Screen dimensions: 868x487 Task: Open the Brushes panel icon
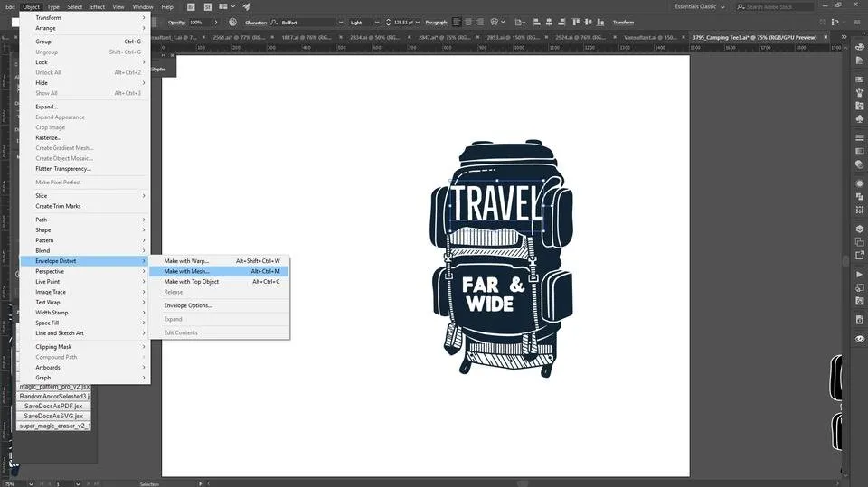click(860, 92)
